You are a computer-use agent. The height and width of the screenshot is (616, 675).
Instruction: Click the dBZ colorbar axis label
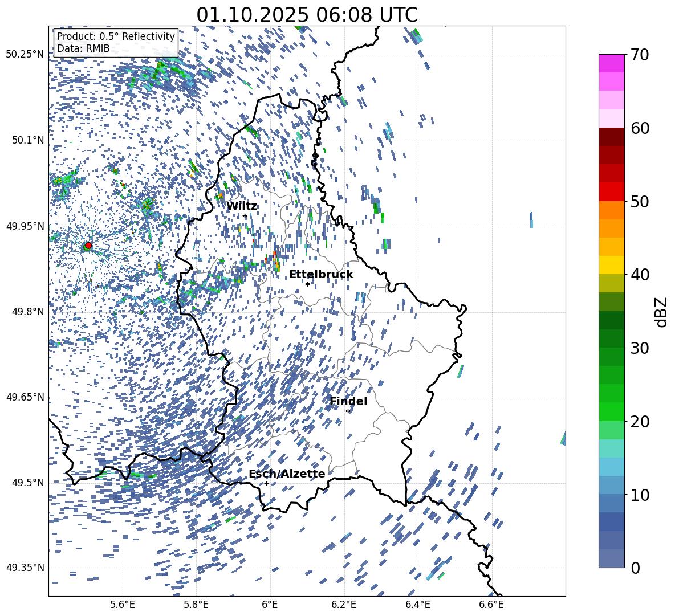click(662, 312)
